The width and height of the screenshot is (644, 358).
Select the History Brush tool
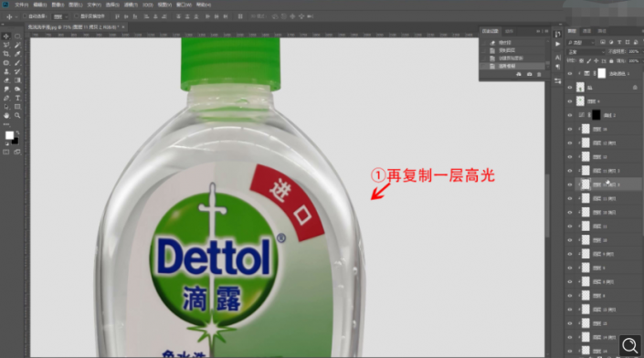point(17,71)
